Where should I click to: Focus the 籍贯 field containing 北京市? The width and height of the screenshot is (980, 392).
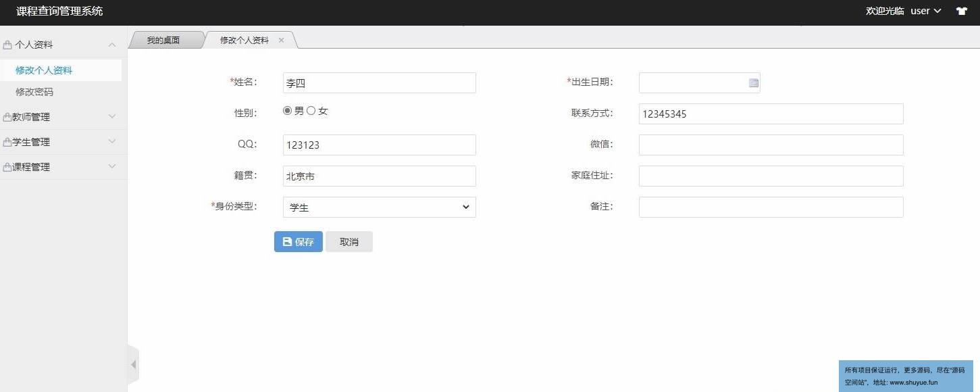point(380,176)
